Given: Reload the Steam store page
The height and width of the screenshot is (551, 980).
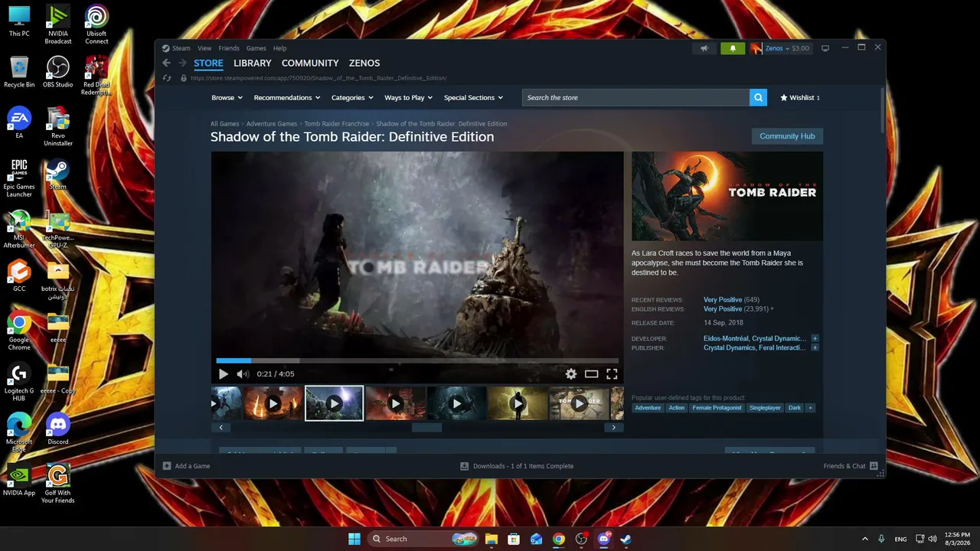Looking at the screenshot, I should 167,78.
